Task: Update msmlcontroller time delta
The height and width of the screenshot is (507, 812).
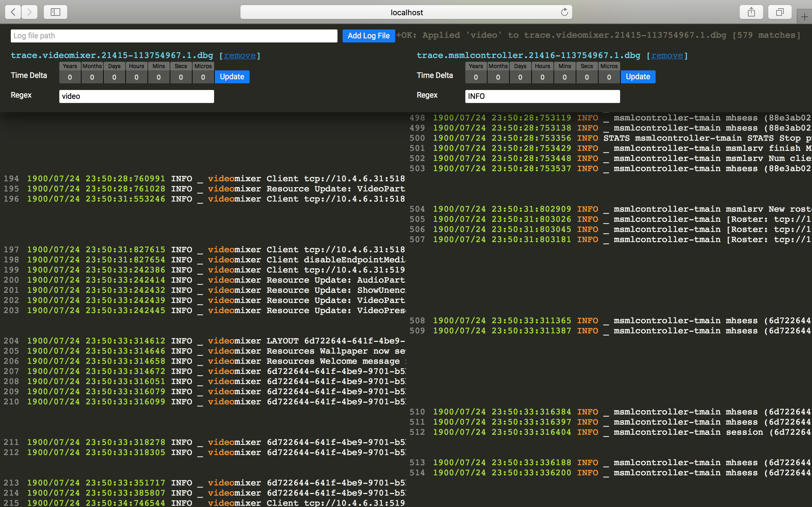Action: [x=638, y=77]
